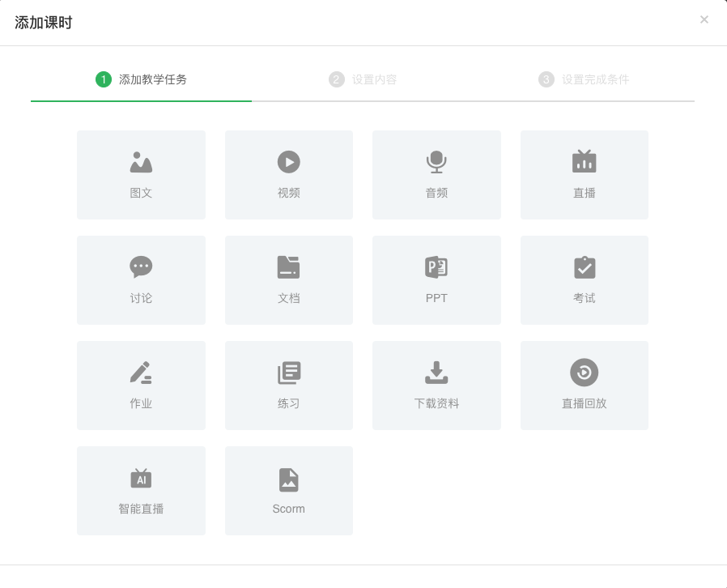Choose the 下载资料 download icon
The image size is (727, 588).
pyautogui.click(x=436, y=373)
